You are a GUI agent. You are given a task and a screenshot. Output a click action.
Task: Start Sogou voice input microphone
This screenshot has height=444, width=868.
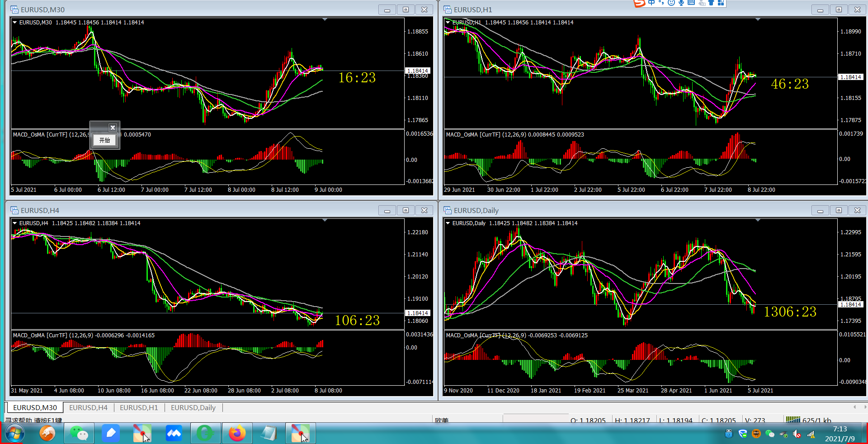click(x=681, y=3)
